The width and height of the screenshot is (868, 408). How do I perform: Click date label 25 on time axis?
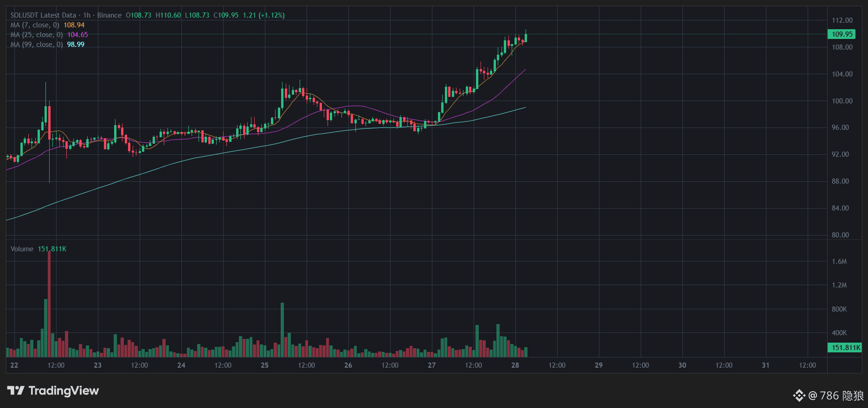point(265,365)
